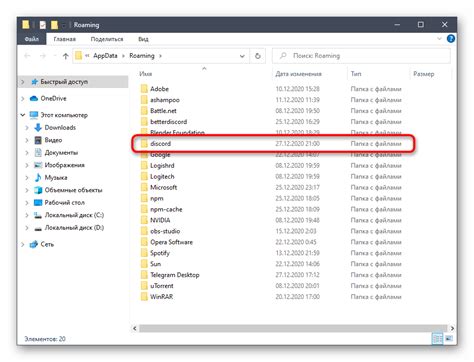
Task: Select the Battle.net folder icon
Action: [x=144, y=111]
